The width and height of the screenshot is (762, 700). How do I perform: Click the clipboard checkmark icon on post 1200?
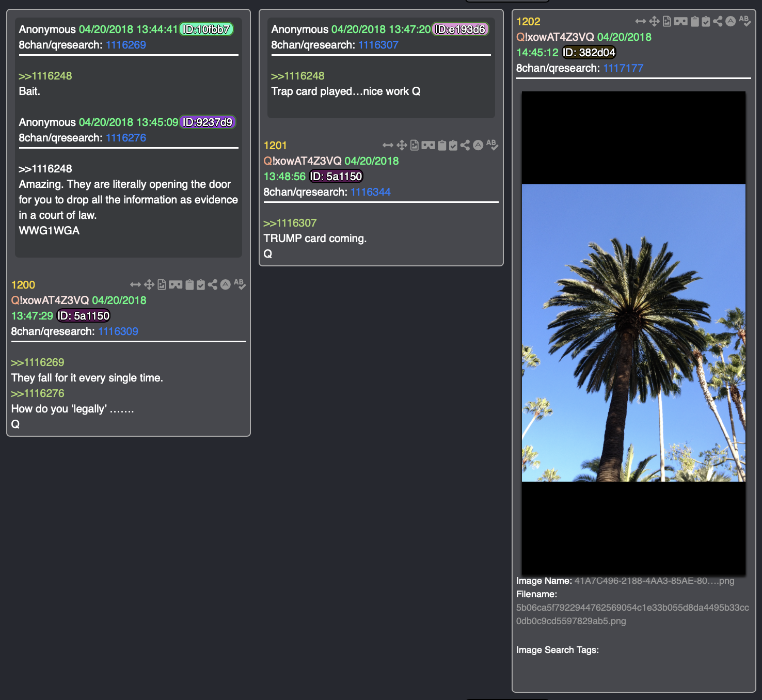point(201,284)
